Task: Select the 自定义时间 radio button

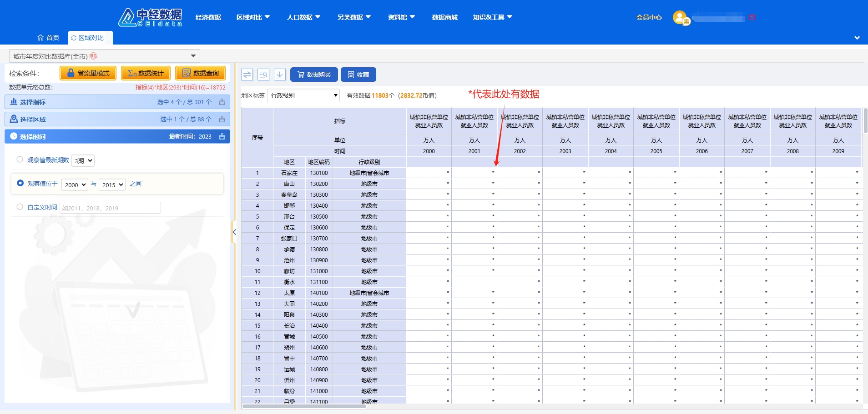Action: [20, 207]
